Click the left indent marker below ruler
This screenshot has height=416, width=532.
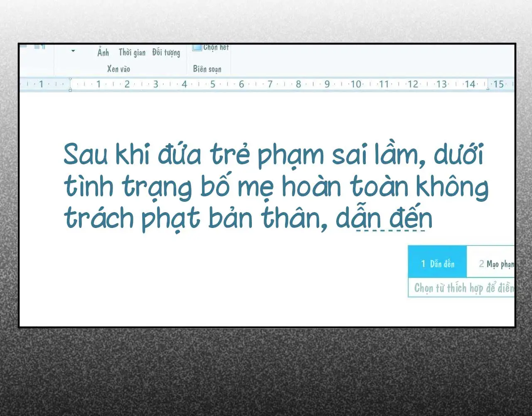[70, 89]
